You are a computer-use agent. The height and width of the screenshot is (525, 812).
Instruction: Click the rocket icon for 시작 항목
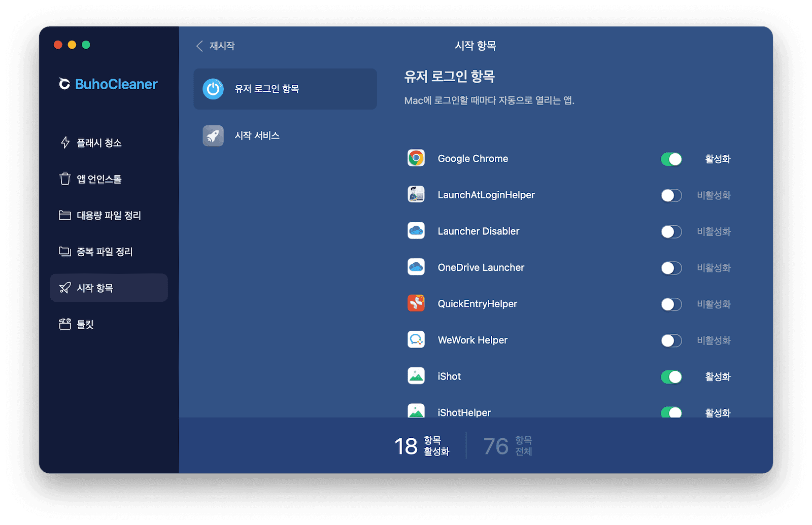click(65, 288)
